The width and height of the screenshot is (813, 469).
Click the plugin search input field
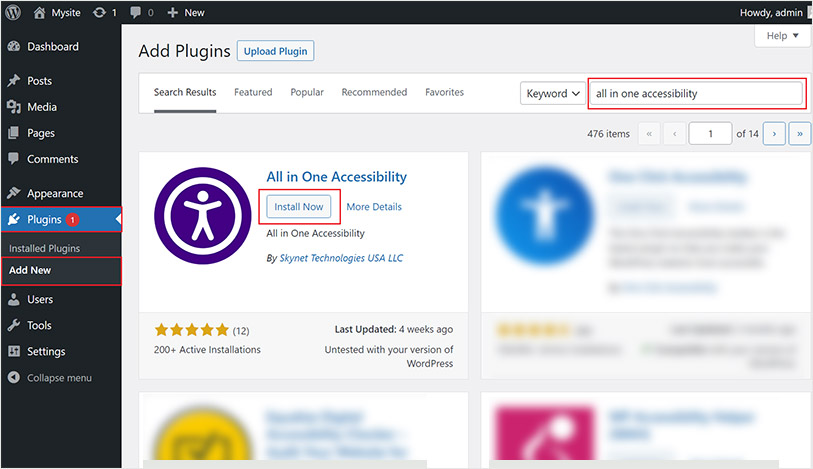(696, 94)
